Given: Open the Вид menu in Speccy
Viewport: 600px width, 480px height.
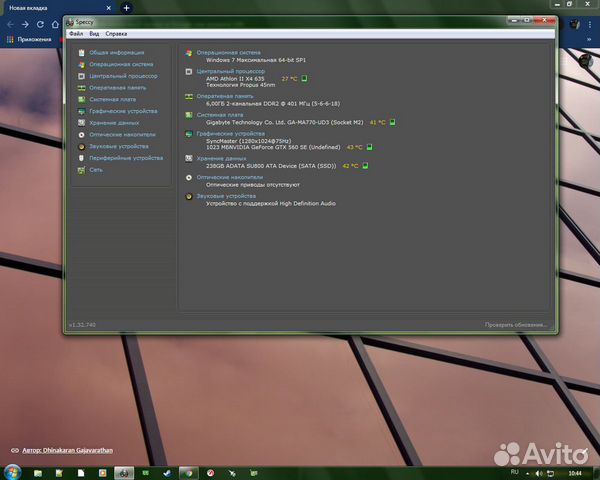Looking at the screenshot, I should pos(94,34).
